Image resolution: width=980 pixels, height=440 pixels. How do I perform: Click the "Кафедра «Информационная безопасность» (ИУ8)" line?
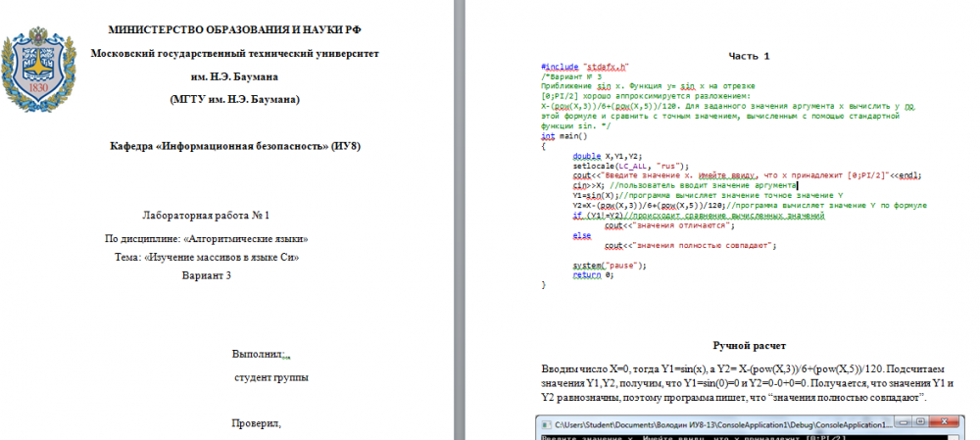click(x=234, y=146)
